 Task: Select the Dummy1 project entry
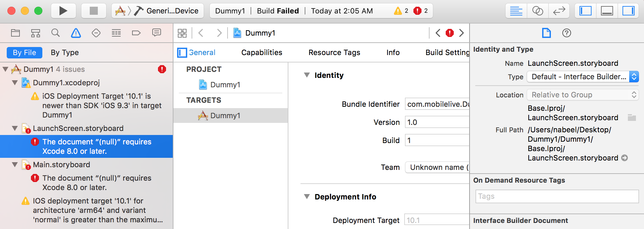click(x=231, y=85)
